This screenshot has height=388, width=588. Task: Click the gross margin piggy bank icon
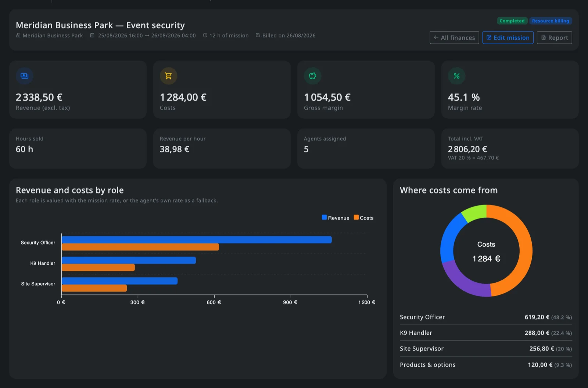[313, 76]
